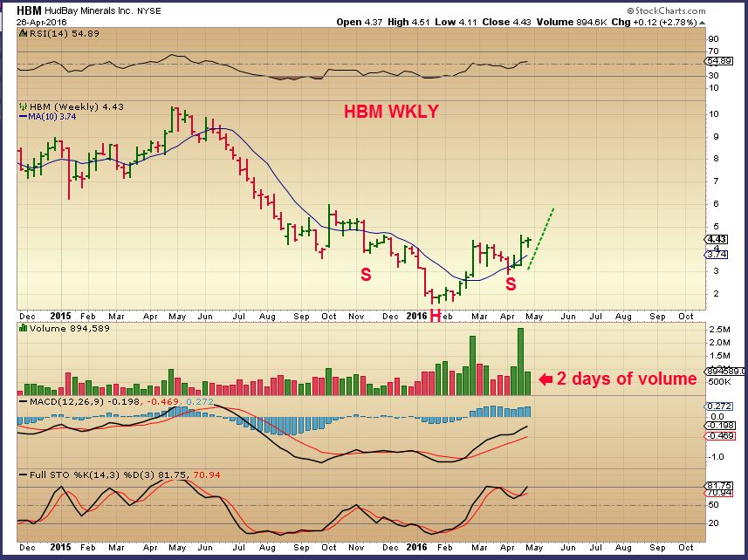The height and width of the screenshot is (560, 748).
Task: Click the Open 4.37 value
Action: (360, 22)
